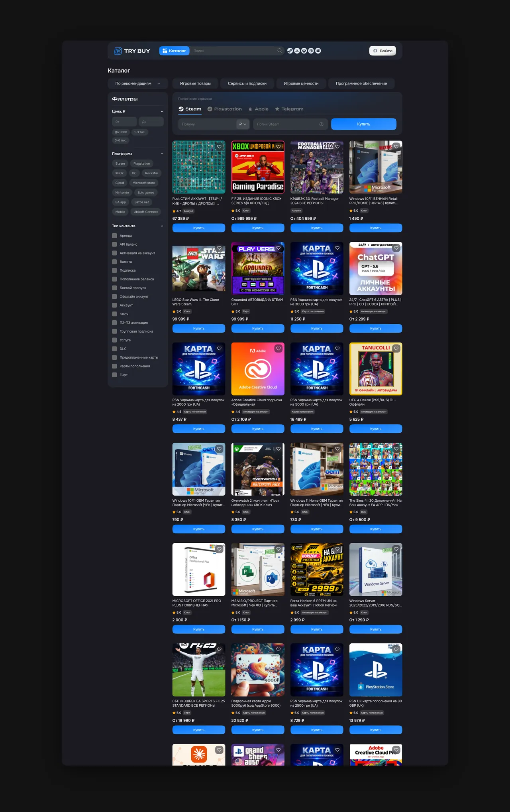Select the Nintendo platform icon in header
The height and width of the screenshot is (812, 510).
point(311,51)
